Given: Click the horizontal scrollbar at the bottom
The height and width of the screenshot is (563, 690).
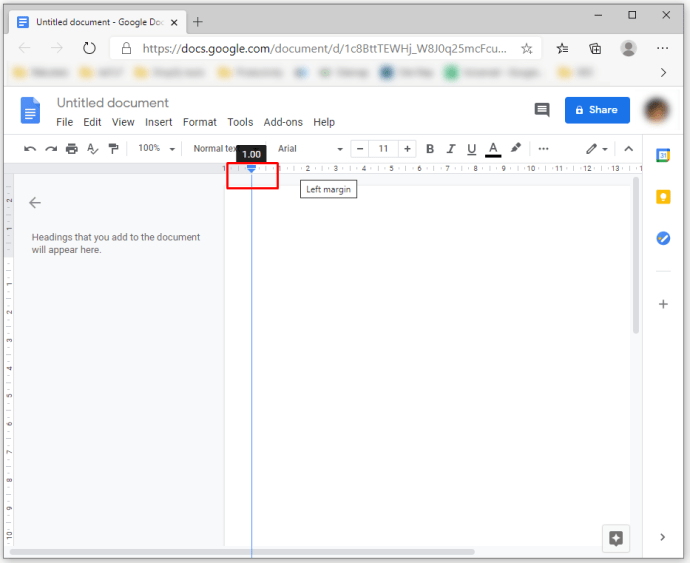Looking at the screenshot, I should (242, 552).
